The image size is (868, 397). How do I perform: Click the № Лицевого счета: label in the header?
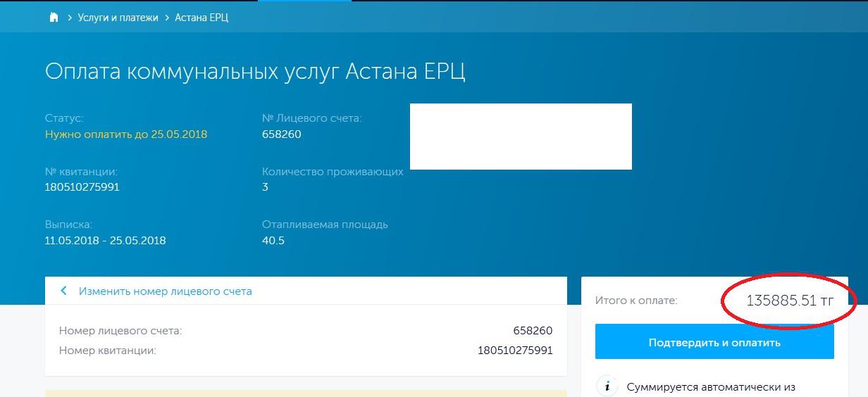311,118
